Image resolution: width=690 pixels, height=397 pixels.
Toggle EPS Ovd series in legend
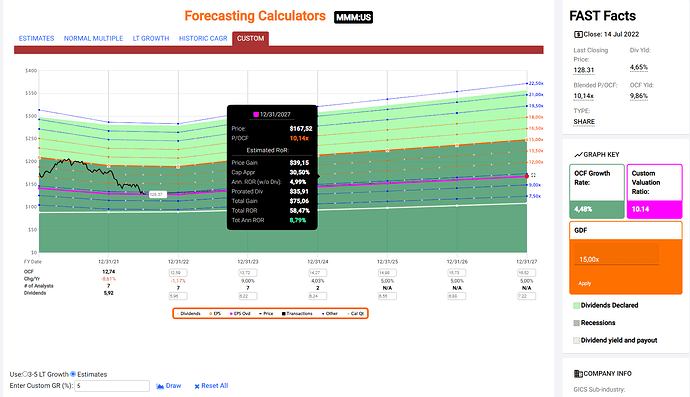point(240,313)
